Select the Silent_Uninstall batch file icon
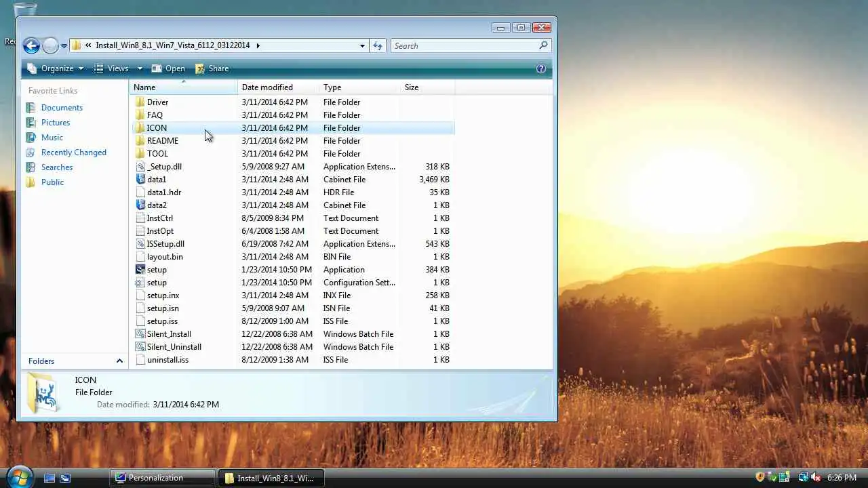This screenshot has height=488, width=868. [140, 347]
